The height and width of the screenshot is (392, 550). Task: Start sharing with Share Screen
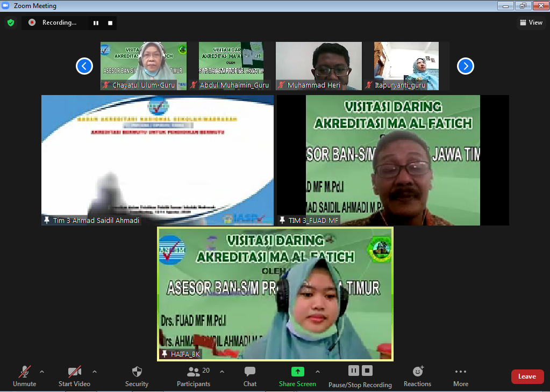click(297, 375)
